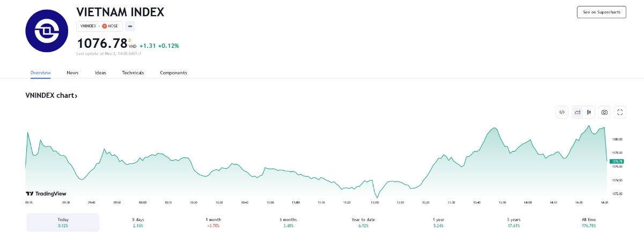Take a chart snapshot with camera icon

[x=605, y=112]
